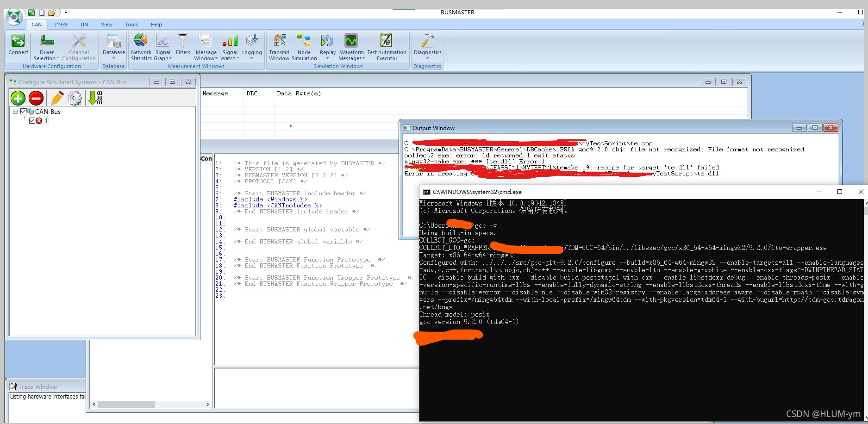Open the Network Statistics window
This screenshot has width=868, height=424.
[141, 47]
